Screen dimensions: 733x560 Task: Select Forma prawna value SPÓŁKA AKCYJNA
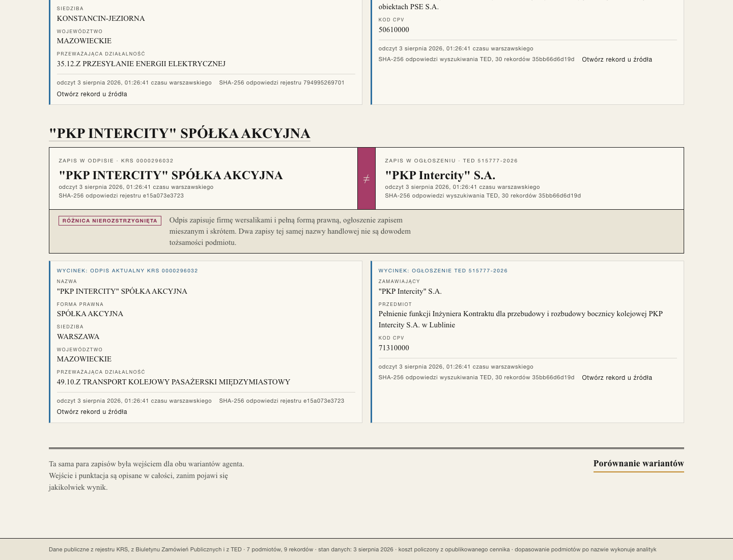90,314
